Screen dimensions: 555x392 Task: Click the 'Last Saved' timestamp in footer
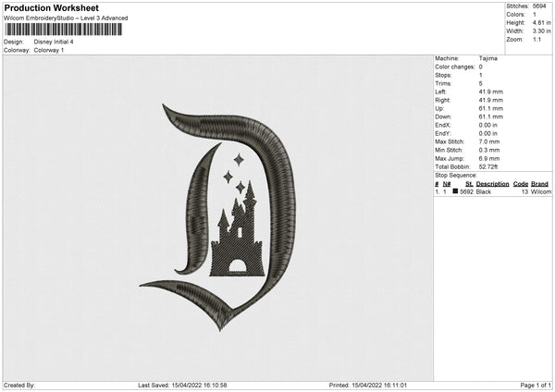182,386
